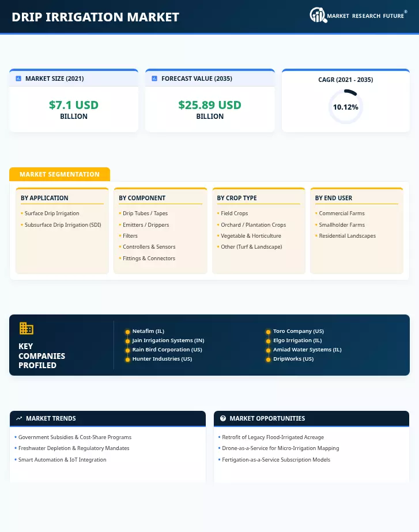Click Jain Irrigation Systems (IN) company name

click(168, 340)
